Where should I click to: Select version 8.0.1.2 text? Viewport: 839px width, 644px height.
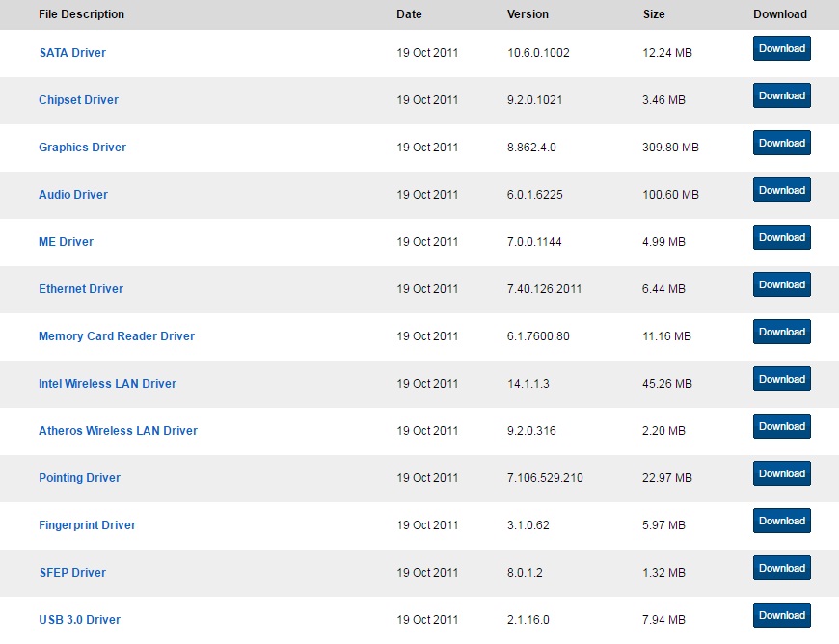pos(525,573)
